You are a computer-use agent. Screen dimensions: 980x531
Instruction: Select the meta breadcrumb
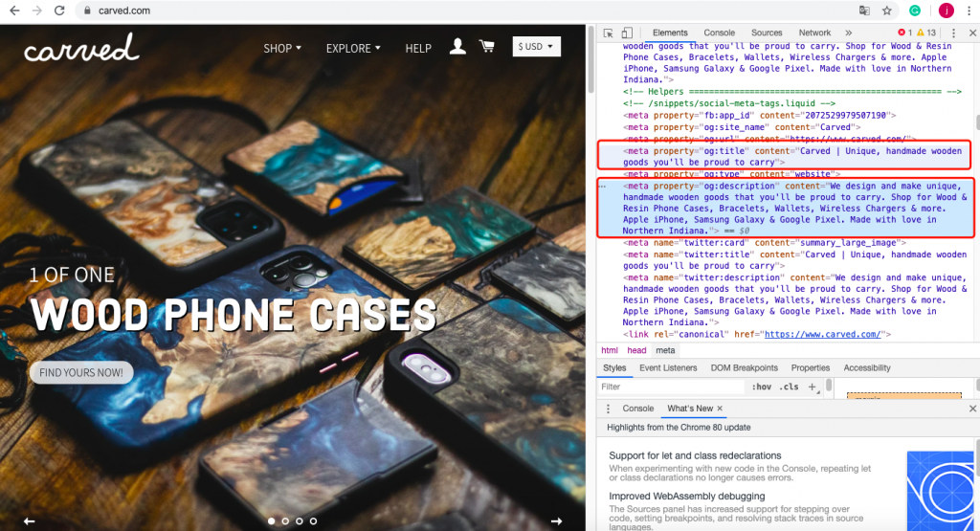665,350
